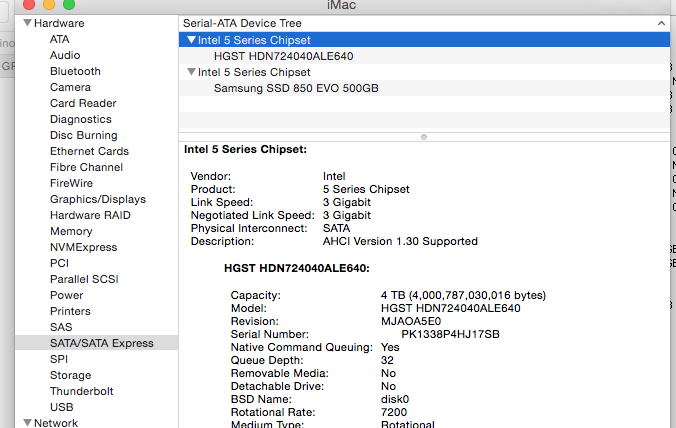Select Fibre Channel in the sidebar
676x428 pixels.
[x=86, y=167]
